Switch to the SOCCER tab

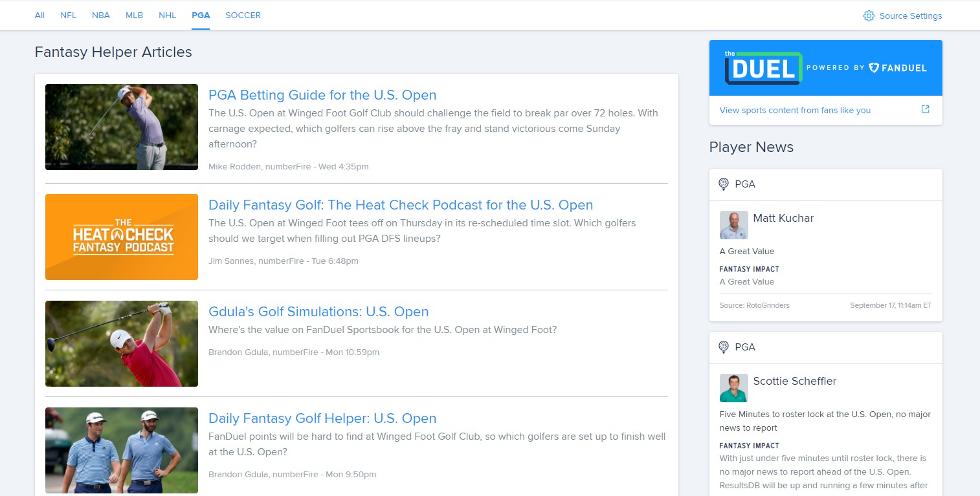(243, 15)
